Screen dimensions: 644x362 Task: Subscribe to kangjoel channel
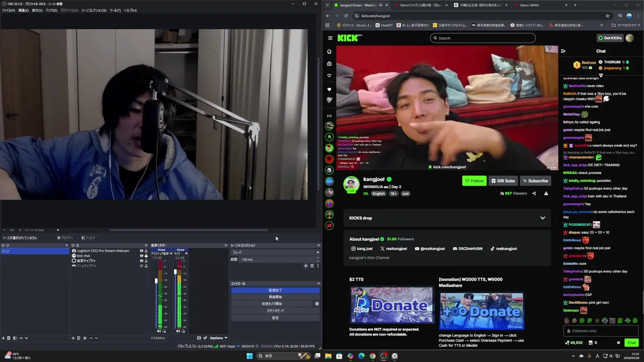coord(535,180)
